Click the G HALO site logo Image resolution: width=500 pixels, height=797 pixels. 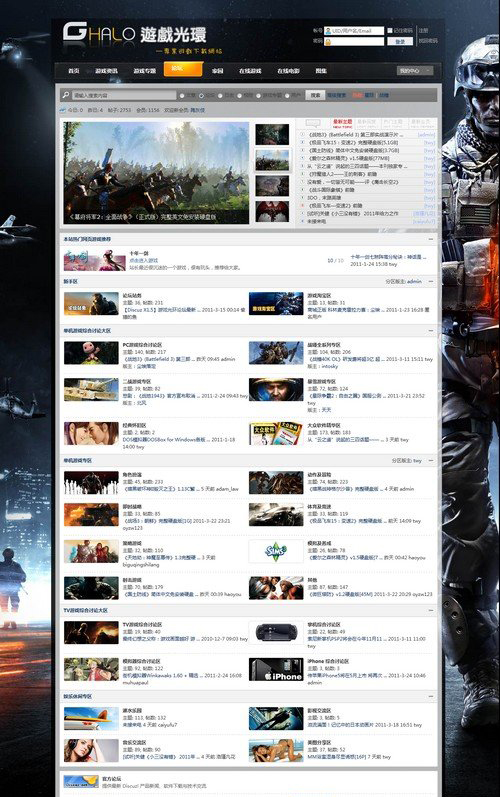[x=135, y=36]
